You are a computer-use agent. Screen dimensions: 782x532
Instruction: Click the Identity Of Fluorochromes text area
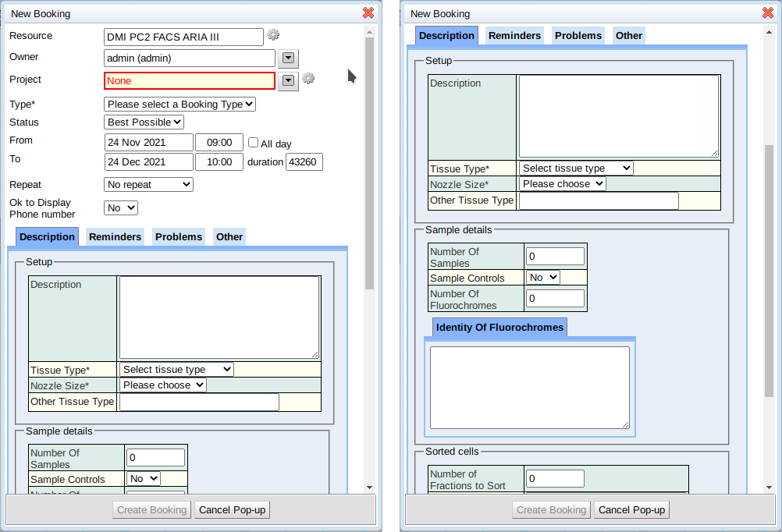pos(529,388)
